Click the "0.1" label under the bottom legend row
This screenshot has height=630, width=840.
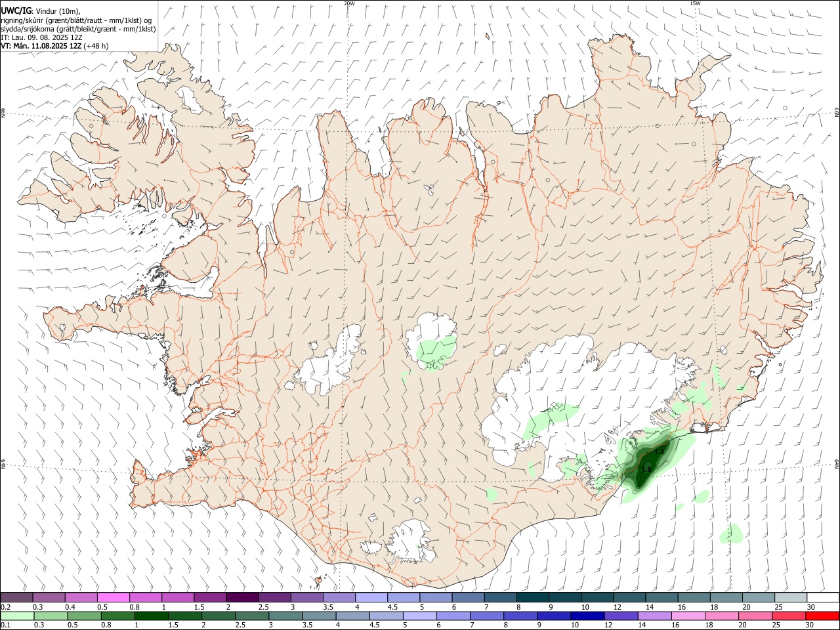[7, 625]
